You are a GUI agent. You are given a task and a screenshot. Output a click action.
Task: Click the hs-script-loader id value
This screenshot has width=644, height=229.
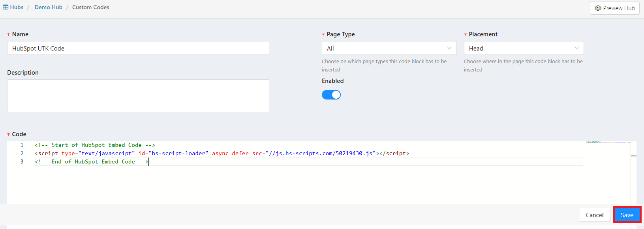click(x=178, y=153)
